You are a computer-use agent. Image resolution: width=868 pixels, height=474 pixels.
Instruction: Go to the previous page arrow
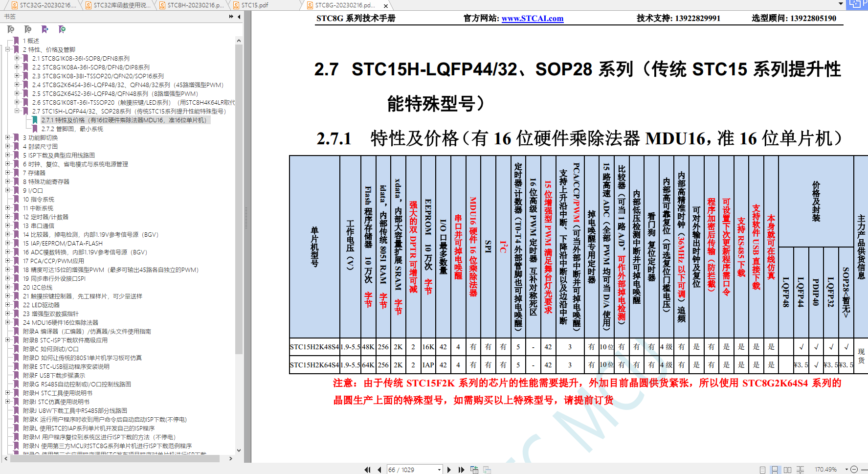tap(379, 470)
